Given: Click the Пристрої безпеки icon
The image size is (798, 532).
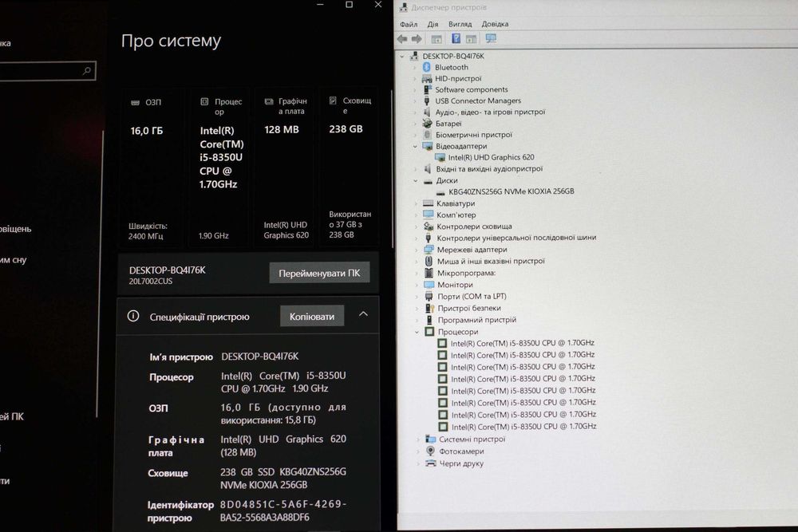Looking at the screenshot, I should point(429,308).
